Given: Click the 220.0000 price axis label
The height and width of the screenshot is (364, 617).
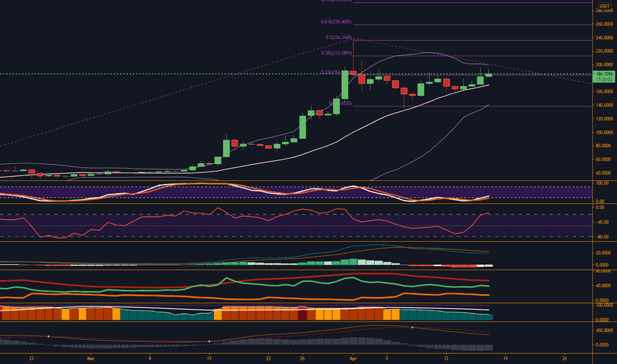Looking at the screenshot, I should [604, 51].
